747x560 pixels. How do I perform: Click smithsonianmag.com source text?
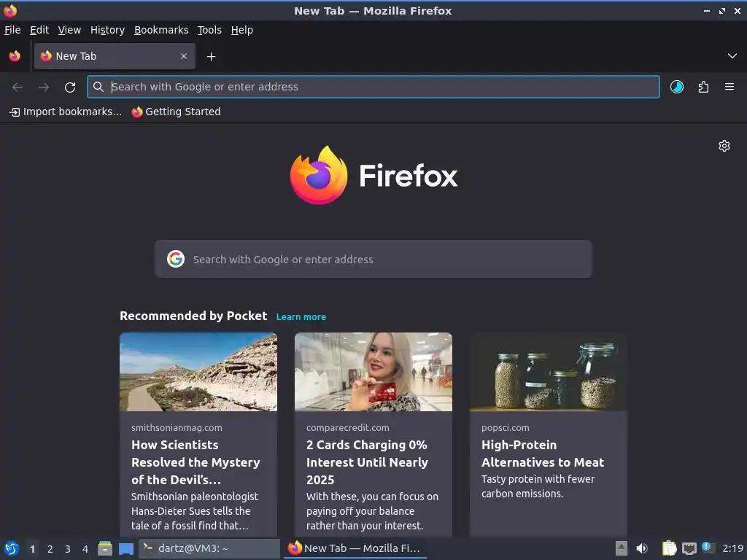[x=177, y=427]
